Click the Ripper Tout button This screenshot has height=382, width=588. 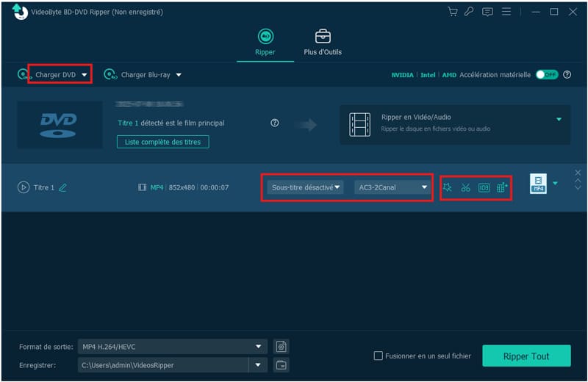[x=526, y=356]
